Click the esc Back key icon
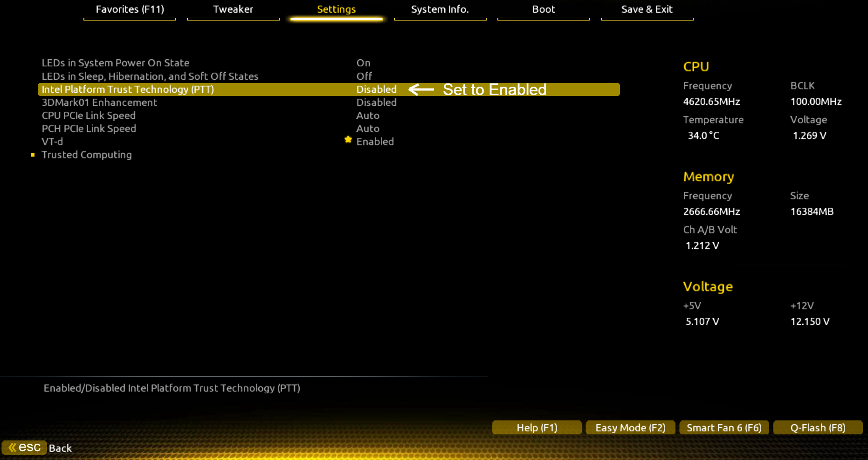This screenshot has height=460, width=868. pyautogui.click(x=25, y=447)
